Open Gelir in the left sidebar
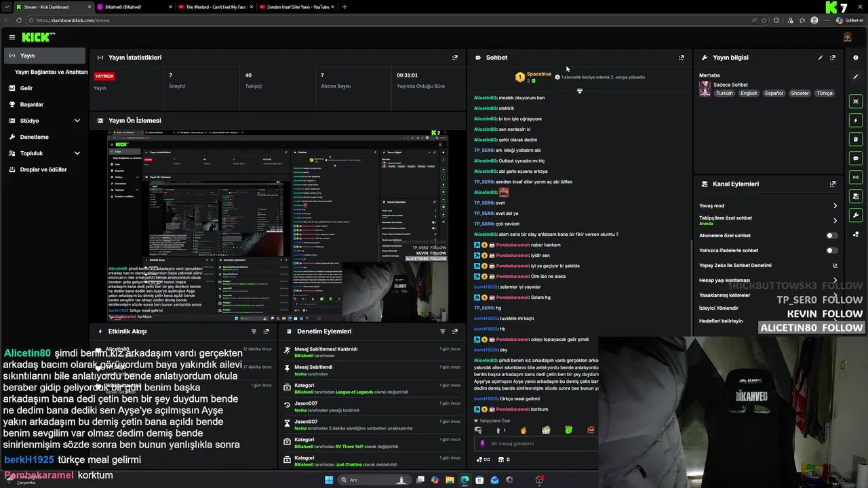 (x=46, y=88)
